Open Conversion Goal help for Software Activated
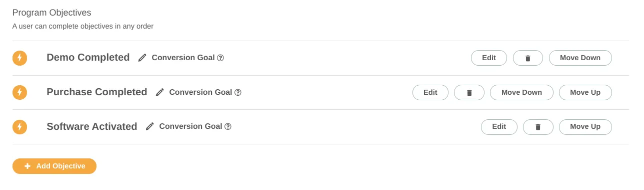The width and height of the screenshot is (644, 190). pyautogui.click(x=228, y=127)
